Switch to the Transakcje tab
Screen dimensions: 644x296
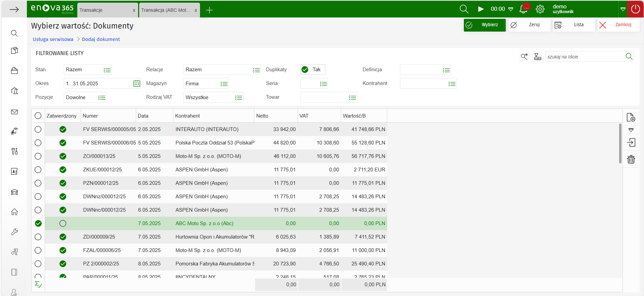coord(104,10)
